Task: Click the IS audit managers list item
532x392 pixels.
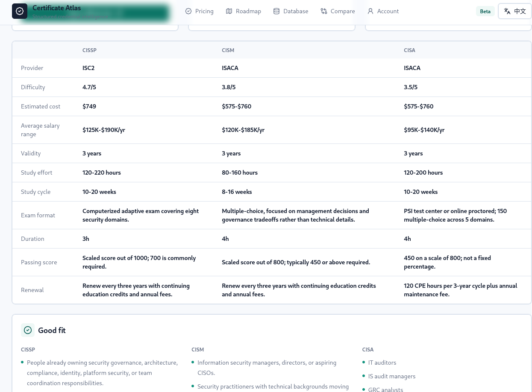Action: (392, 376)
